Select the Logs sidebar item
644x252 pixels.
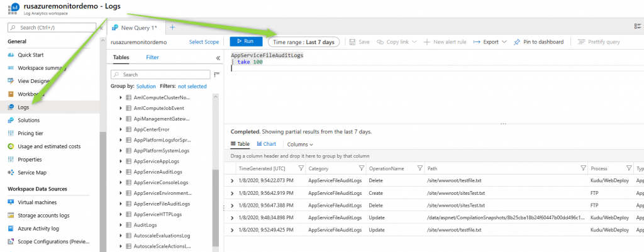[23, 107]
